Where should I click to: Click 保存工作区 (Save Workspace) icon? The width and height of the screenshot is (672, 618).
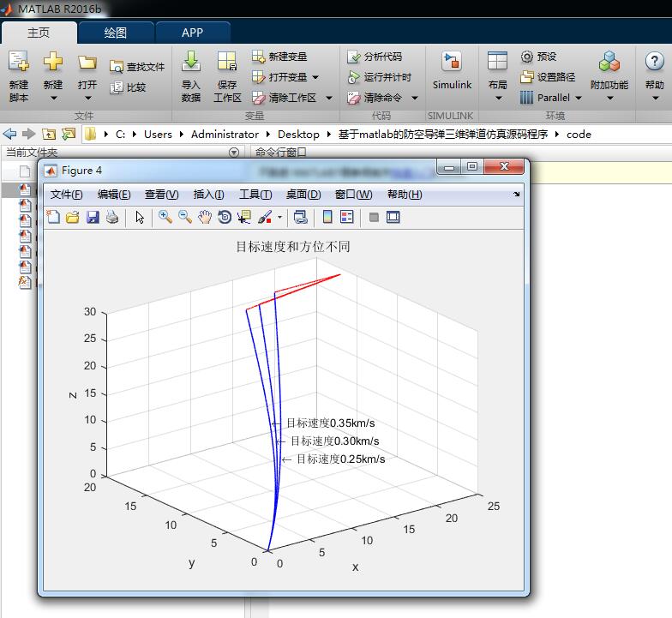(227, 61)
